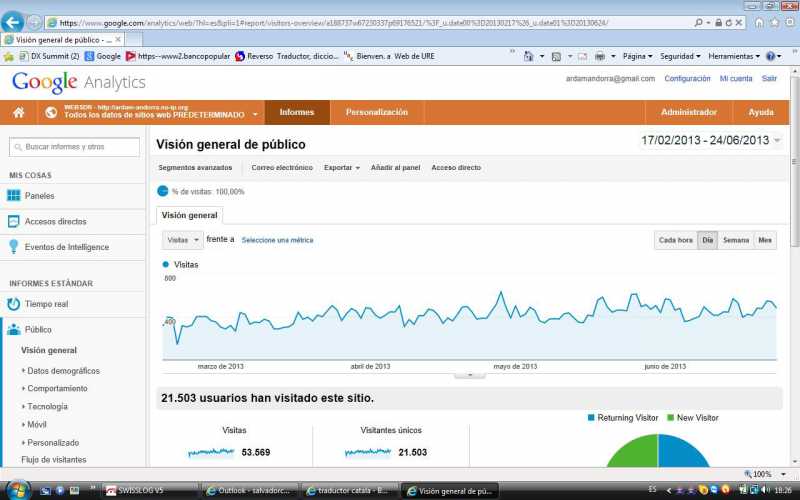
Task: Click the blue segment color circle
Action: pos(163,191)
